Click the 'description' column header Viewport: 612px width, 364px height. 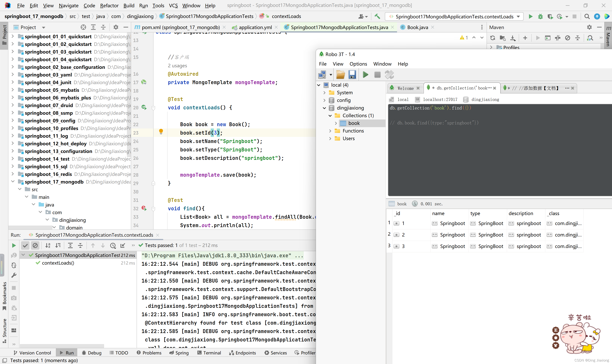click(x=526, y=213)
